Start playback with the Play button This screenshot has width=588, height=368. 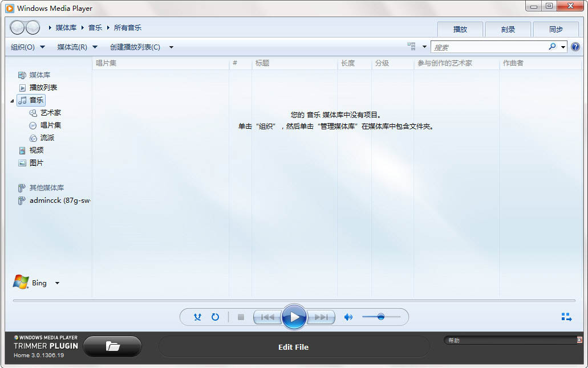click(x=294, y=317)
